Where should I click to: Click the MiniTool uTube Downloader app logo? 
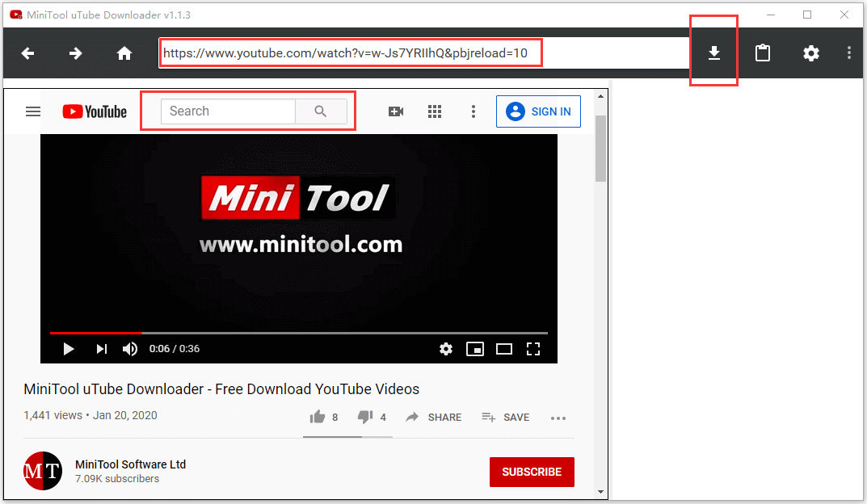[x=16, y=15]
